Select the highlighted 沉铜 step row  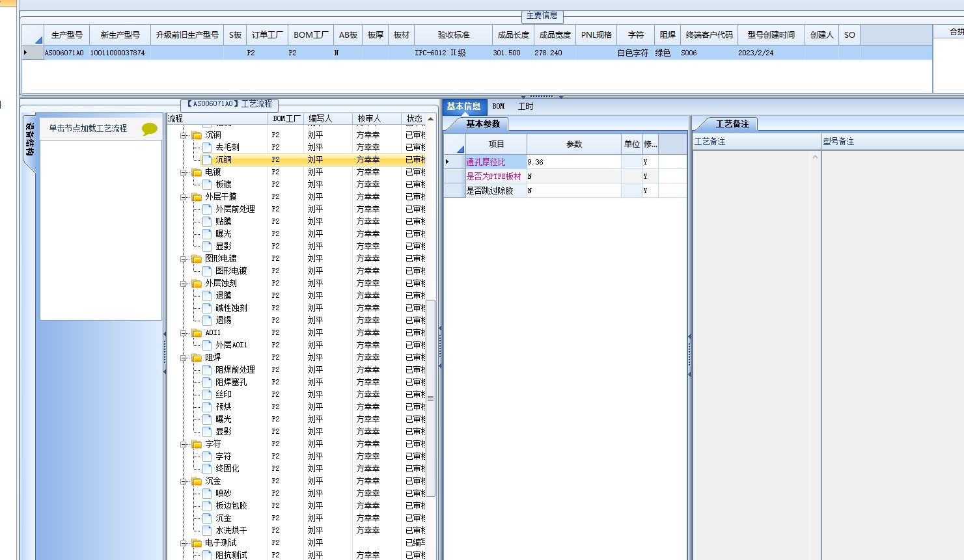pyautogui.click(x=297, y=160)
